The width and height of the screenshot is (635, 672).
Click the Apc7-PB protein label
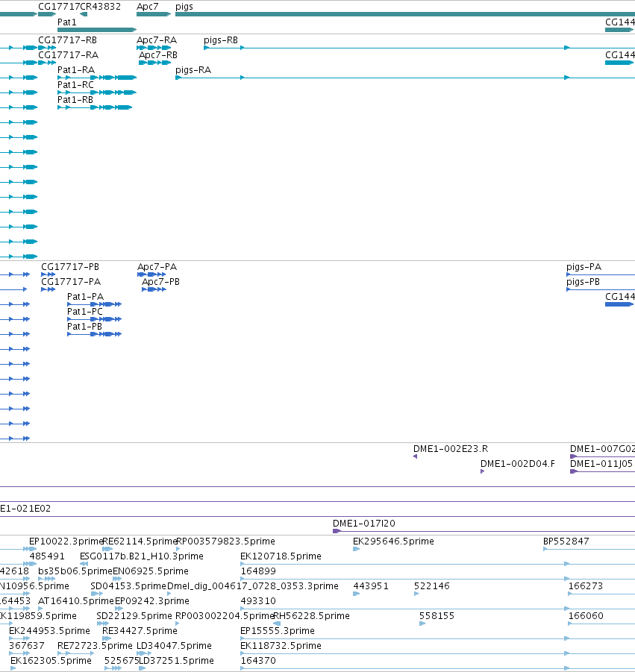coord(160,282)
